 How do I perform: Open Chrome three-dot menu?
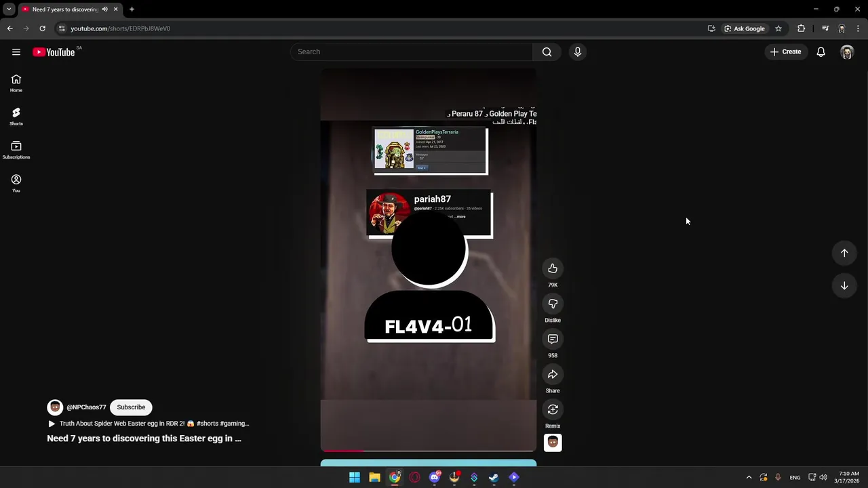coord(859,28)
